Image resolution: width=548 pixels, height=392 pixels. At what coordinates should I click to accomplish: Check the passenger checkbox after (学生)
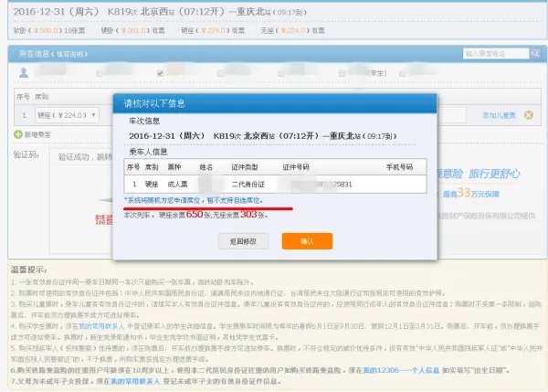click(402, 73)
